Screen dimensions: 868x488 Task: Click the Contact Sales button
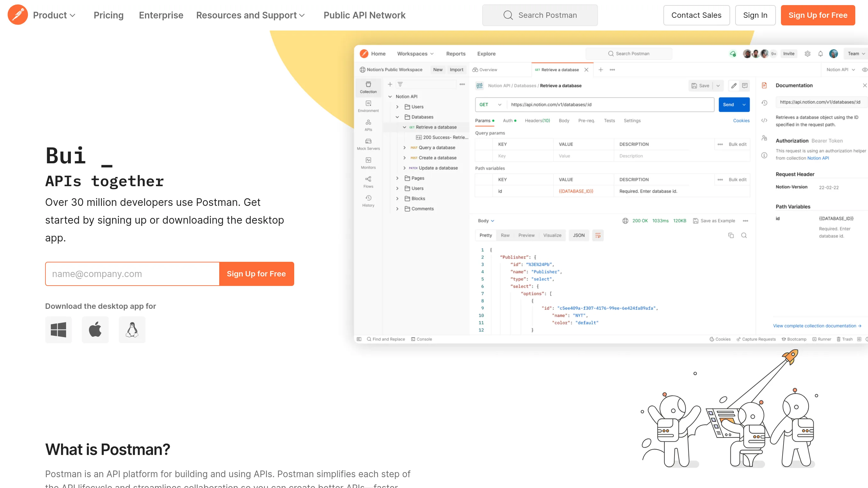pyautogui.click(x=696, y=15)
